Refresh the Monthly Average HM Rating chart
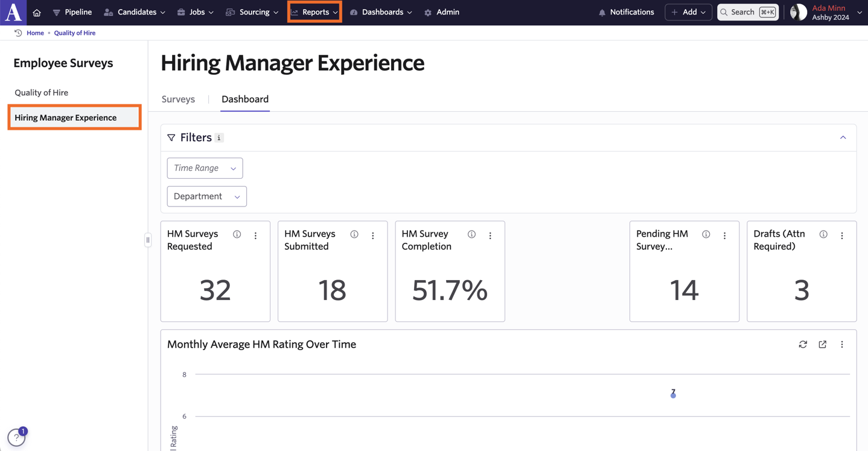Image resolution: width=868 pixels, height=451 pixels. point(803,344)
